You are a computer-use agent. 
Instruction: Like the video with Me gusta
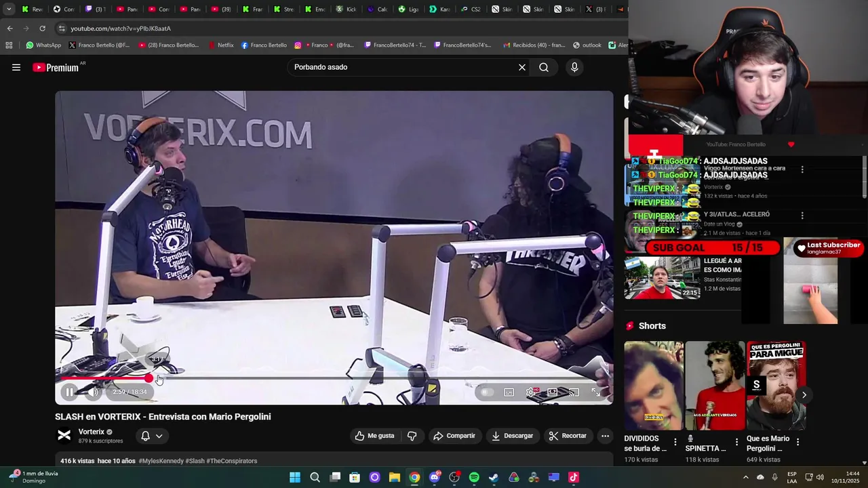click(x=374, y=436)
